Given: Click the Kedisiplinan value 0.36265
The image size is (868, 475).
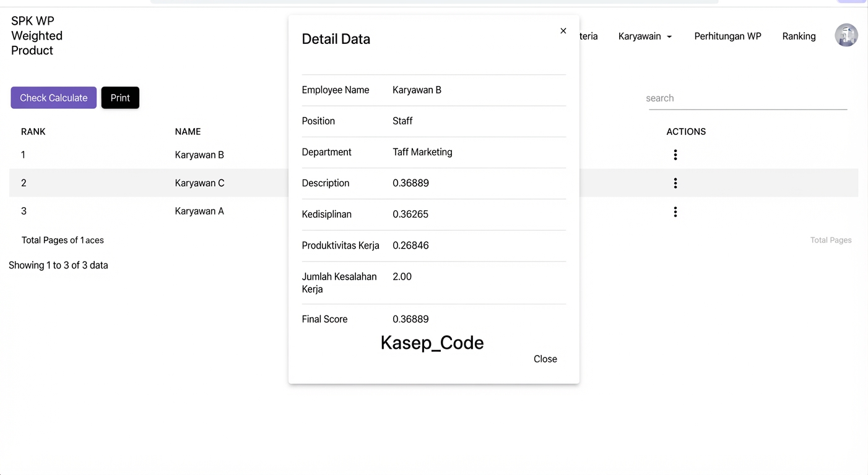Looking at the screenshot, I should tap(410, 215).
